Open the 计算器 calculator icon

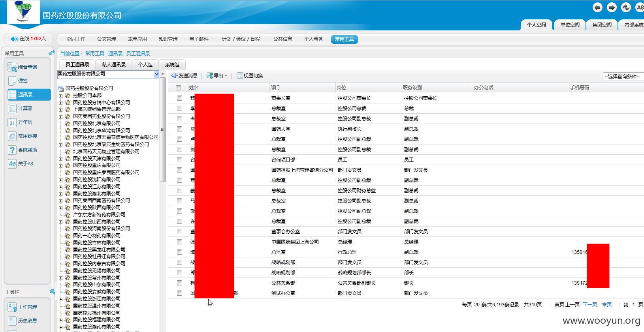coord(12,109)
